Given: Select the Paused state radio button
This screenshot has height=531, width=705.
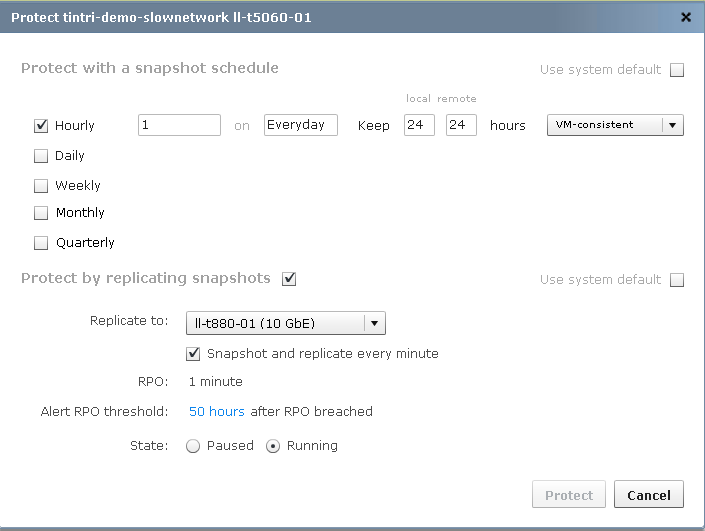Looking at the screenshot, I should (x=193, y=446).
